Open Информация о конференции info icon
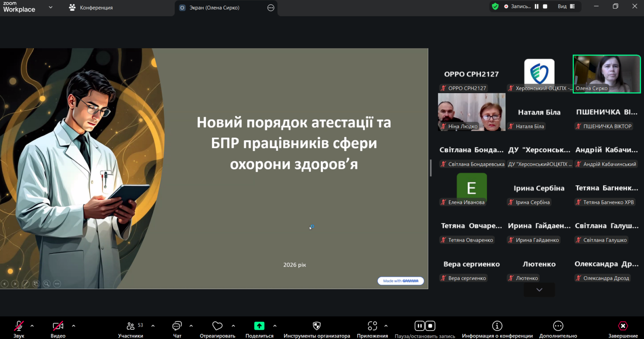This screenshot has width=644, height=339. [497, 326]
